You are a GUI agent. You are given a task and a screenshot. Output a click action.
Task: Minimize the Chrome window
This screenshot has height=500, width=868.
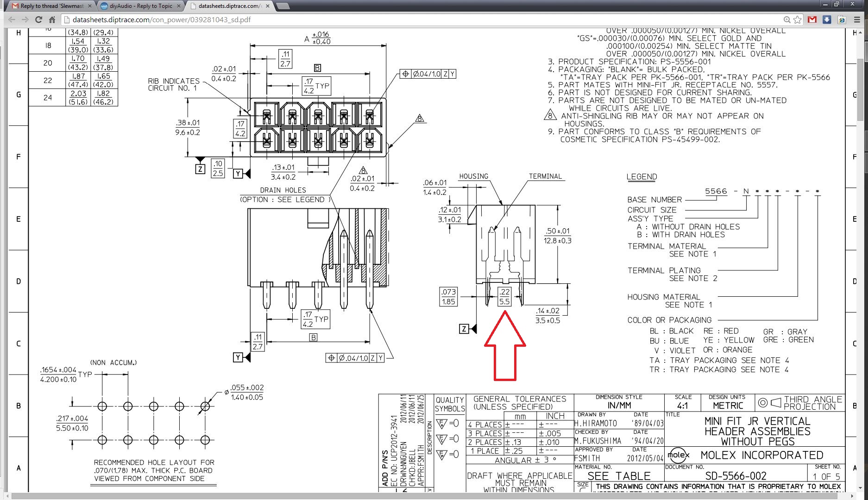pos(825,4)
